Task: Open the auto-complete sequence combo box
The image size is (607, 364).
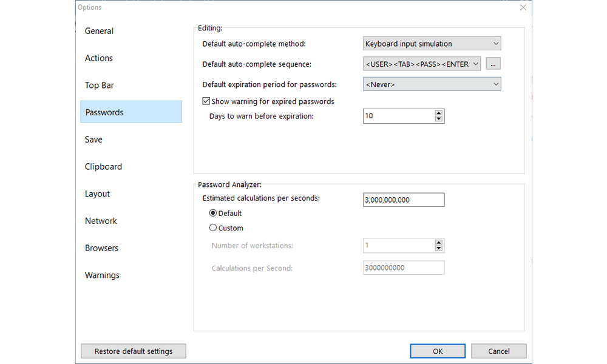Action: click(x=422, y=64)
